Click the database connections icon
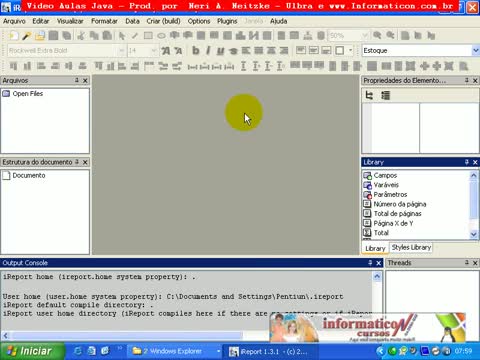480x360 pixels. coord(321,36)
